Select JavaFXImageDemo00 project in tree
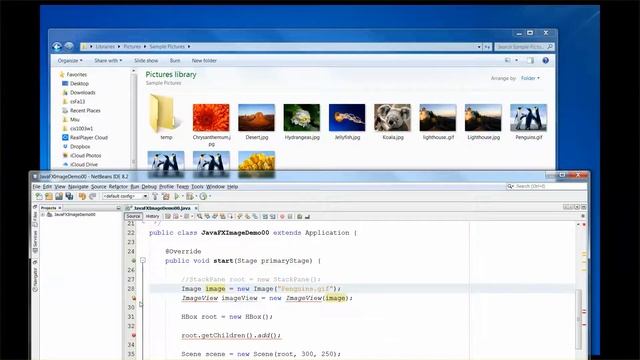The image size is (640, 360). tap(75, 214)
